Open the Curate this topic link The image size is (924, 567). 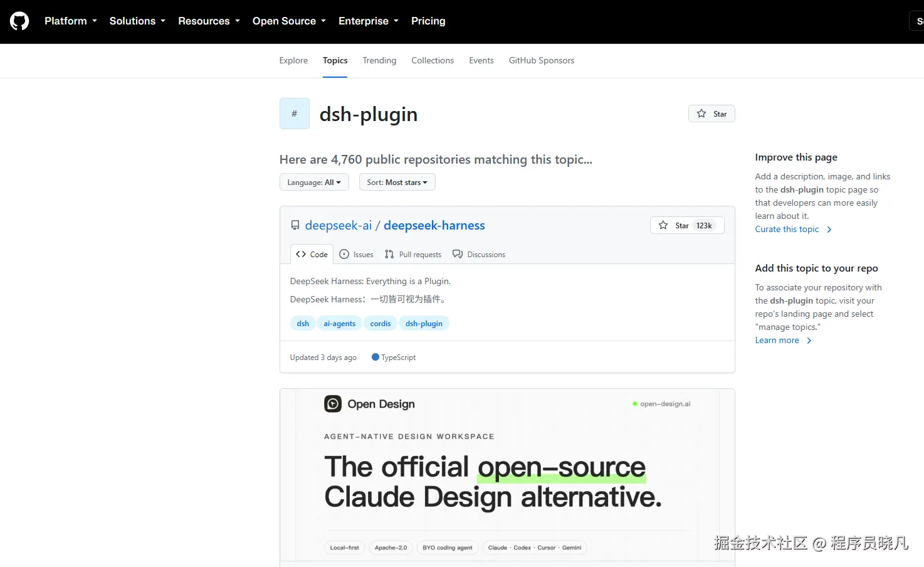click(787, 230)
